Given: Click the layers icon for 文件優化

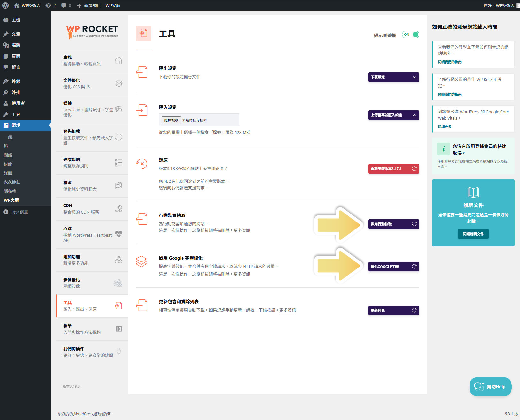Looking at the screenshot, I should [119, 83].
